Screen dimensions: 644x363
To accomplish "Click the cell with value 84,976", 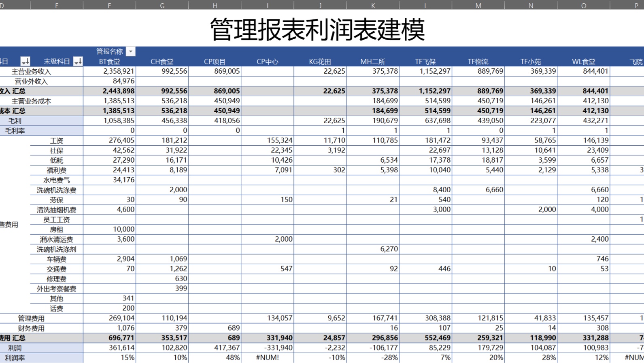I will [x=109, y=81].
